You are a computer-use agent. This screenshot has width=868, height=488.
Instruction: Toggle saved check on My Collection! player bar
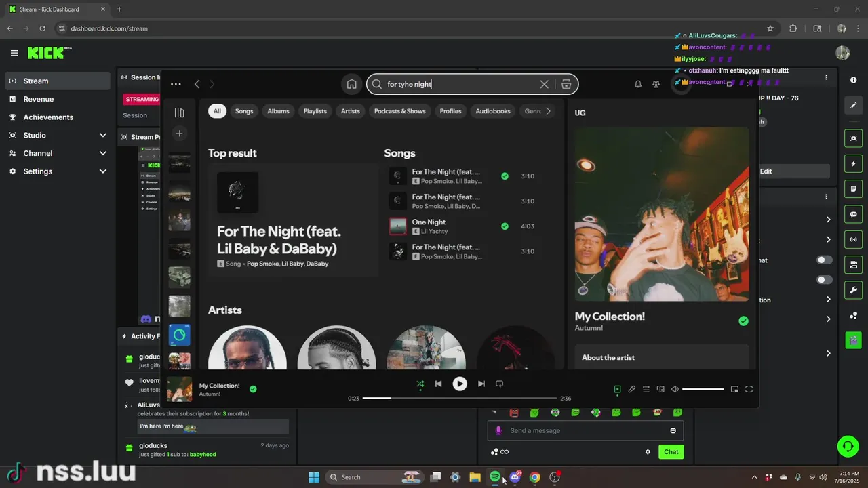click(x=253, y=389)
